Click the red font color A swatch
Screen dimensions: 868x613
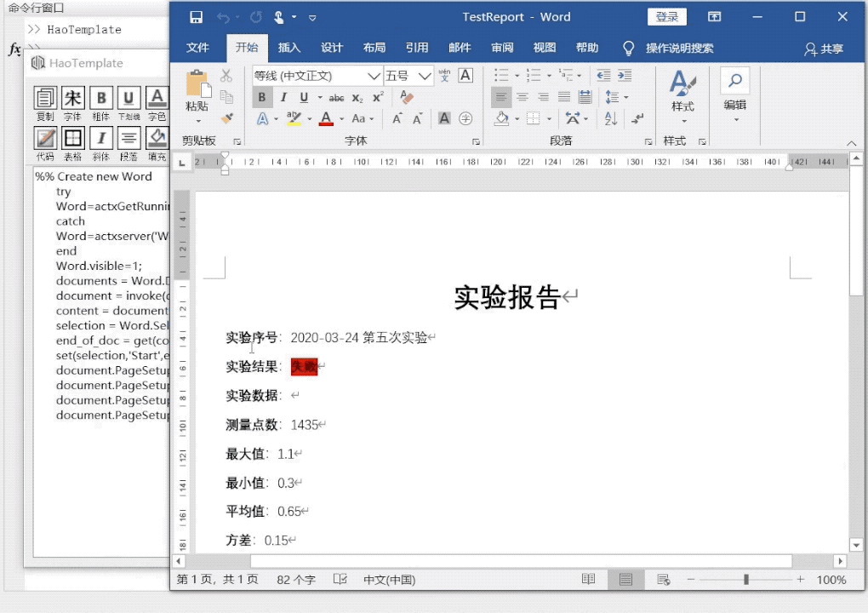pyautogui.click(x=326, y=119)
